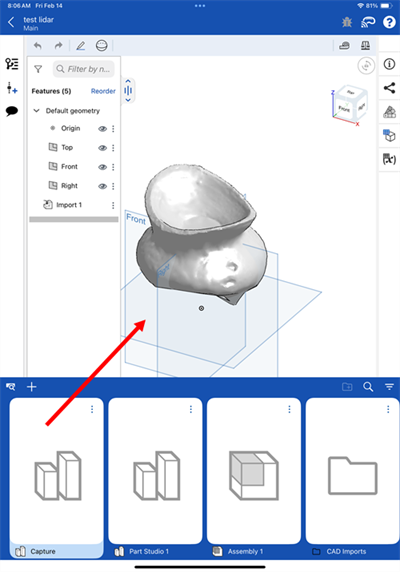
Task: Open the share icon in right panel
Action: pyautogui.click(x=389, y=88)
